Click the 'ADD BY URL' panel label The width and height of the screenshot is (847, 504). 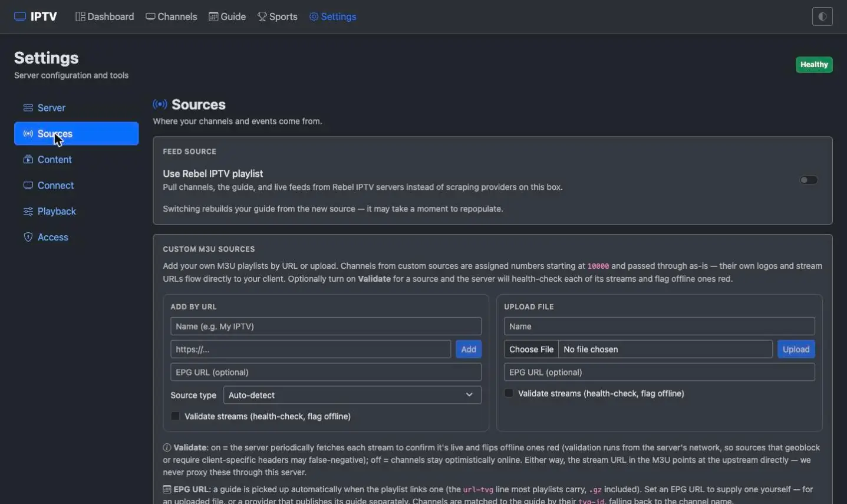click(194, 307)
